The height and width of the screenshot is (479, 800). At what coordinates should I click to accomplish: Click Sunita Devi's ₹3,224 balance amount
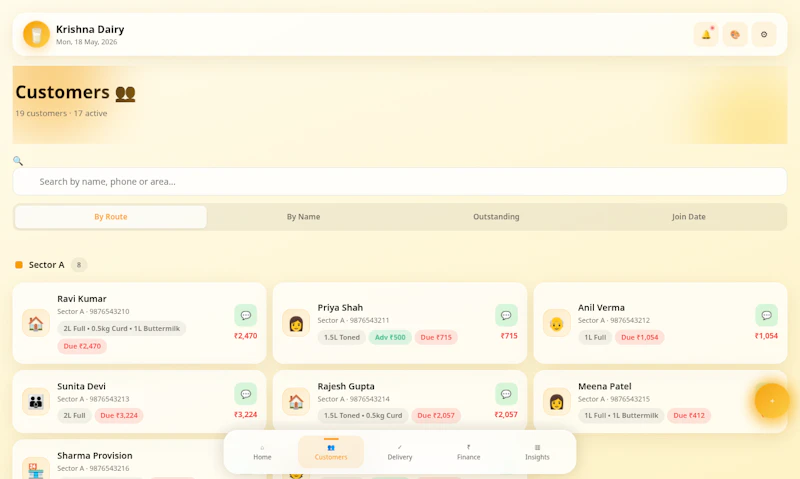(245, 414)
